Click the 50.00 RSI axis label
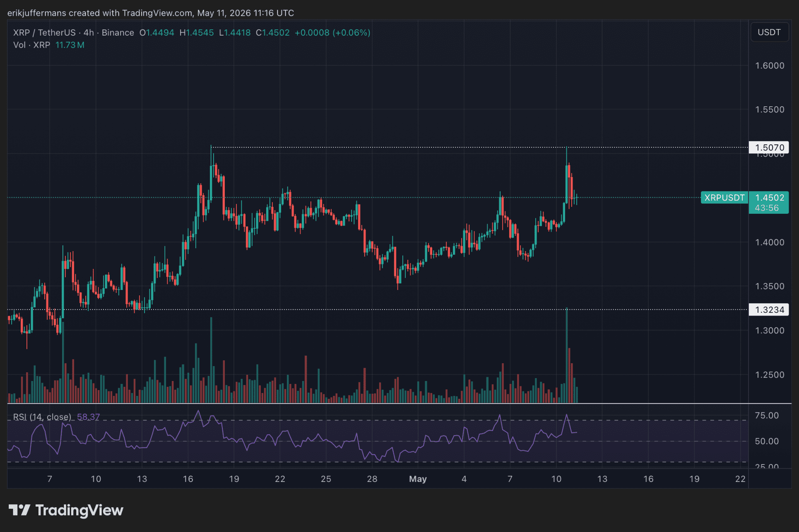This screenshot has width=799, height=532. (x=767, y=441)
